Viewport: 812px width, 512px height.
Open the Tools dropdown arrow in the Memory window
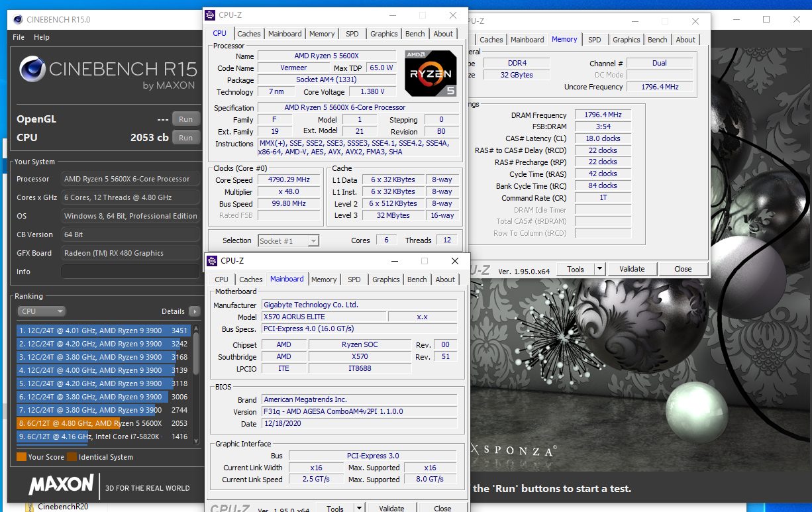click(x=599, y=269)
